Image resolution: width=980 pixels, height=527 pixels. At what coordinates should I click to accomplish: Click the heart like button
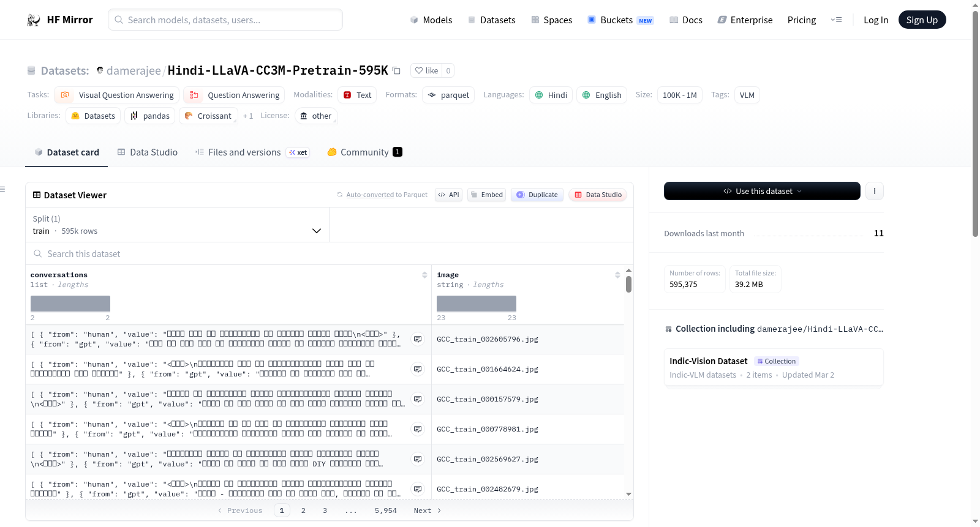426,70
